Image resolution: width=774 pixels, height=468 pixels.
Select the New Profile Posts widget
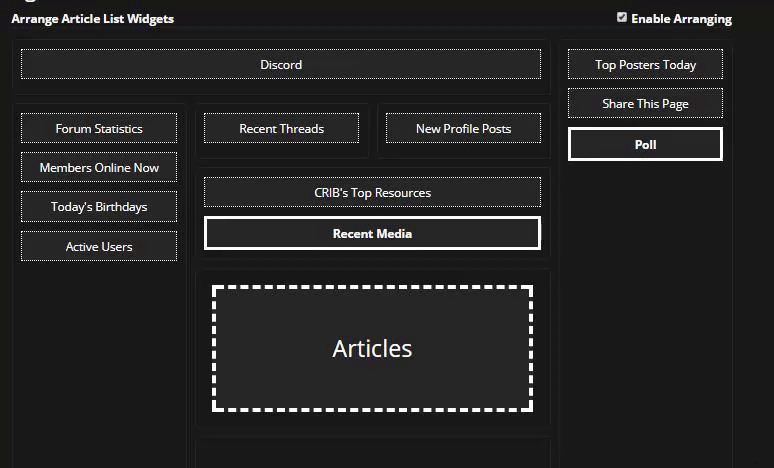point(463,129)
